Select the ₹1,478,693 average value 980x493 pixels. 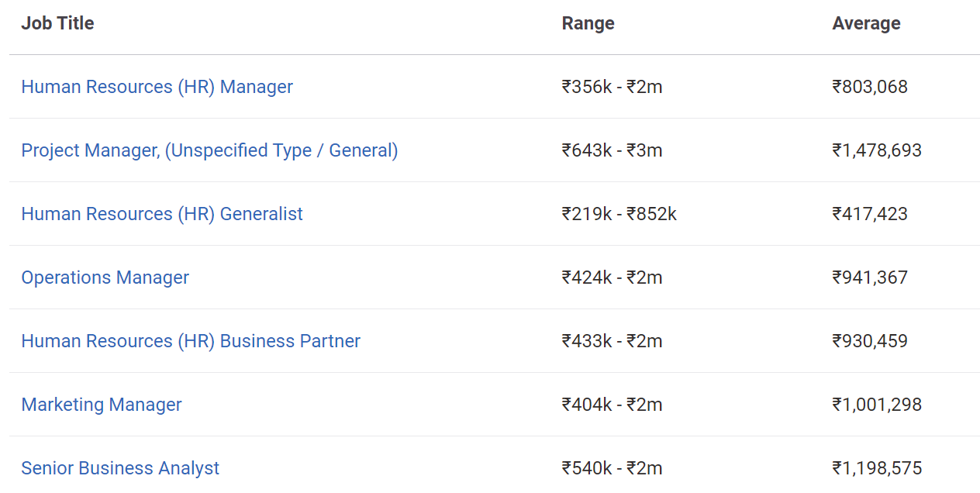877,150
